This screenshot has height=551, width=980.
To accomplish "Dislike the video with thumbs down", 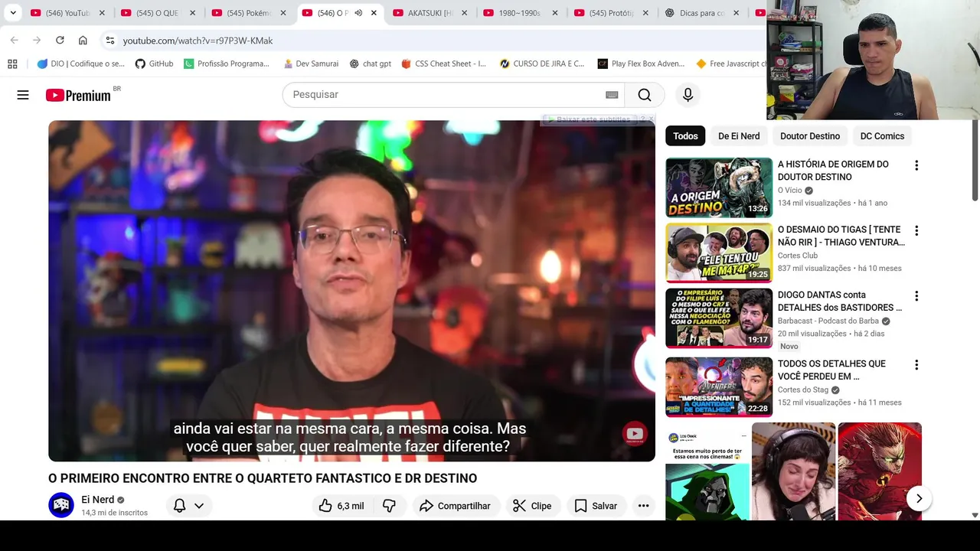I will 389,506.
